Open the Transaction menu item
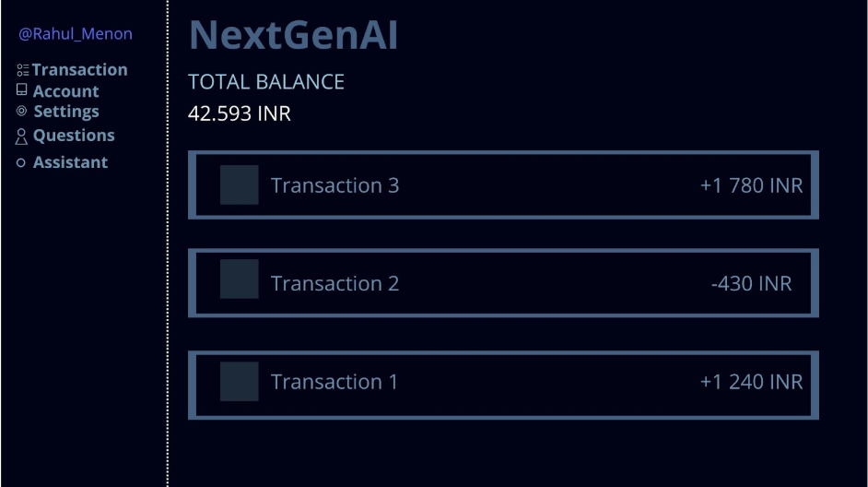The width and height of the screenshot is (868, 487). point(79,70)
